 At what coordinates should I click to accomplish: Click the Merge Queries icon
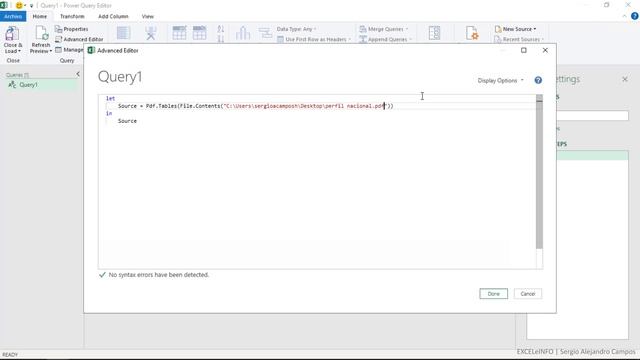pyautogui.click(x=363, y=29)
